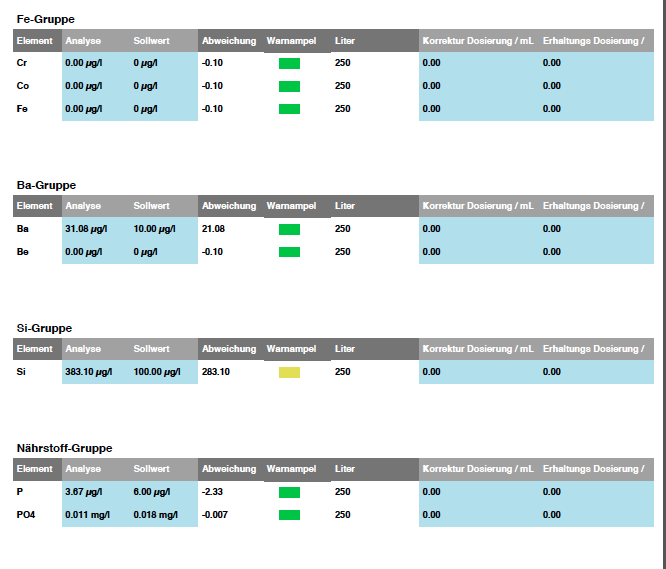Image resolution: width=666 pixels, height=569 pixels.
Task: Click Erhaltungs Dosierung header in Ba-Gruppe table
Action: coord(594,206)
